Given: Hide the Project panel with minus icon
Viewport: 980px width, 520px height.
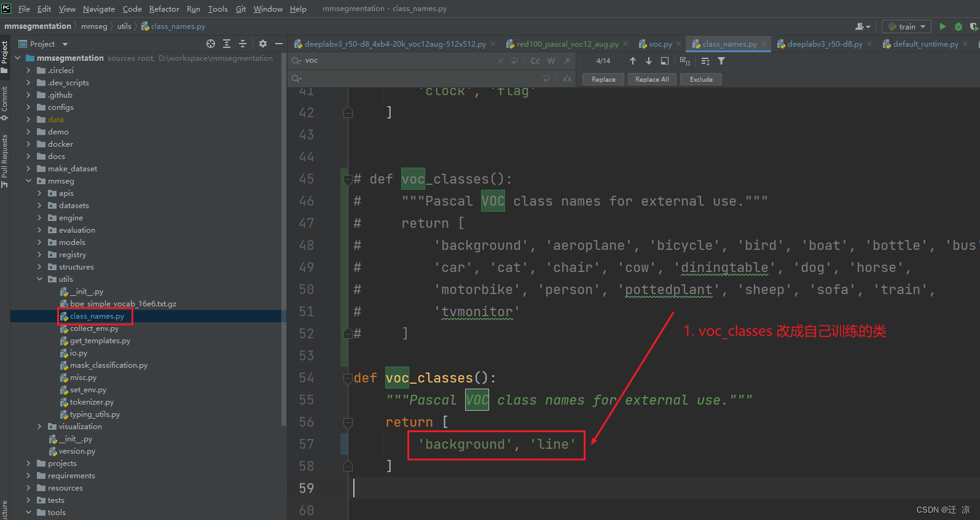Looking at the screenshot, I should click(278, 44).
